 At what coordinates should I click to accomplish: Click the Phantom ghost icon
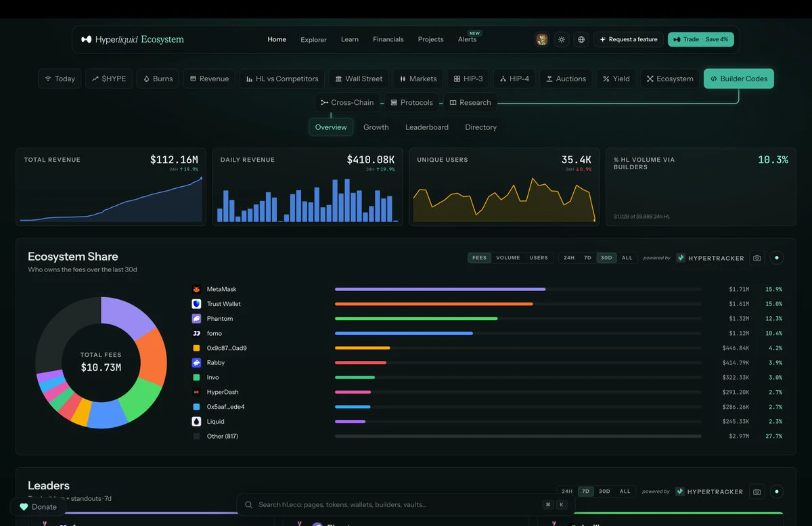point(196,319)
